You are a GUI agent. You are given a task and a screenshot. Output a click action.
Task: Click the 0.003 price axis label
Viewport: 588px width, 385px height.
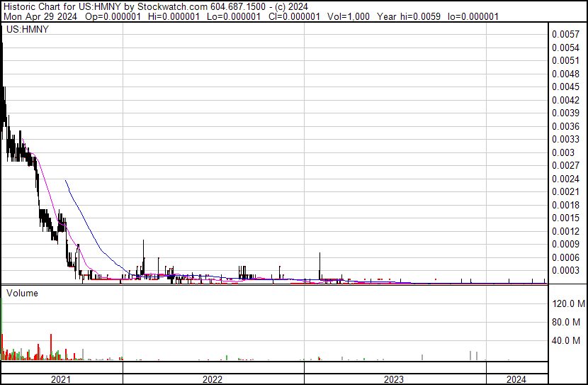[562, 152]
